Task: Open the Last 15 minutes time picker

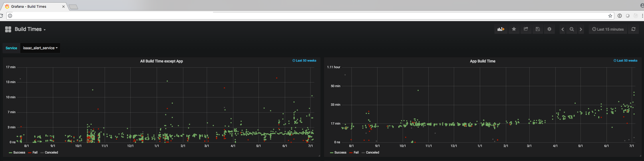Action: (x=608, y=29)
